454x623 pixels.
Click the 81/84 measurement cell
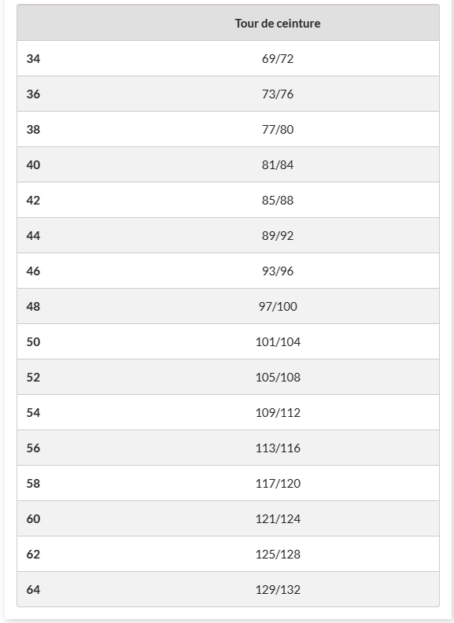point(278,165)
